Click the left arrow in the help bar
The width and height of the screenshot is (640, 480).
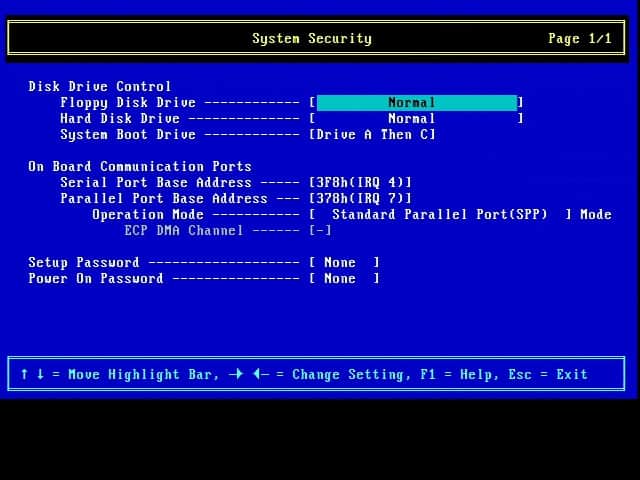(x=260, y=374)
